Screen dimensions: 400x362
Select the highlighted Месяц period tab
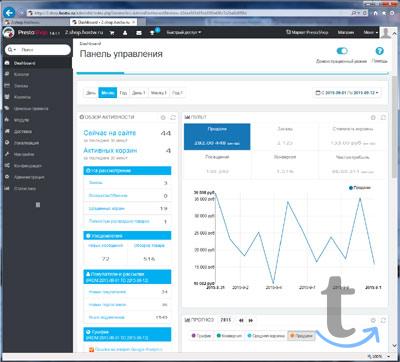pos(108,93)
